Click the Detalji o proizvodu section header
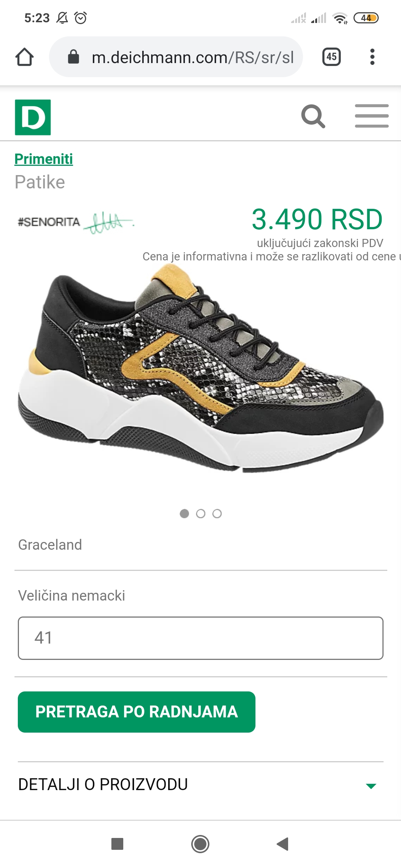This screenshot has height=868, width=401. (x=200, y=785)
